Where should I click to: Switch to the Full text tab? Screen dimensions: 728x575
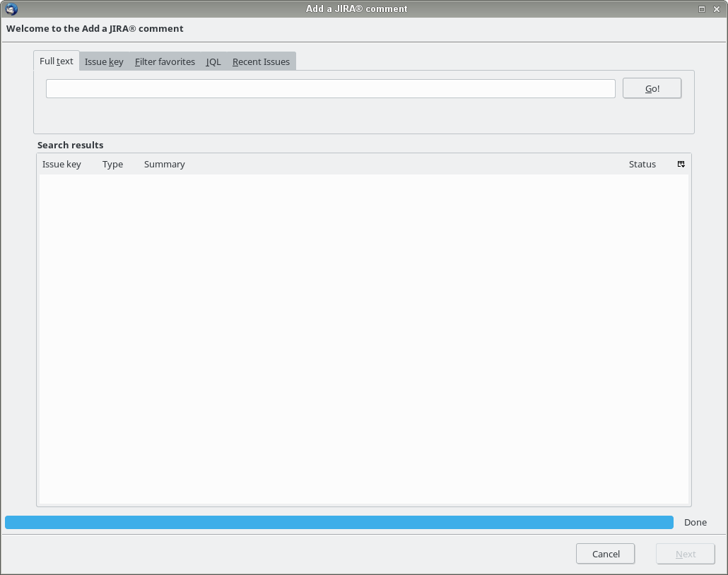coord(56,61)
